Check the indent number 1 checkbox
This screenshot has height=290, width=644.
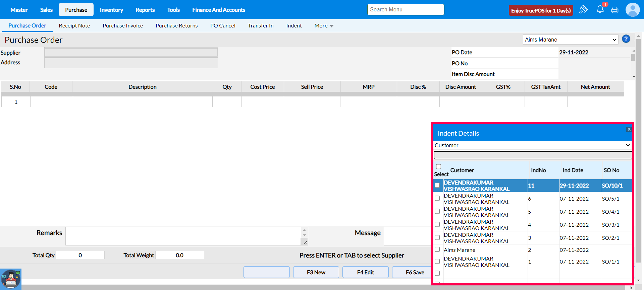pos(437,261)
